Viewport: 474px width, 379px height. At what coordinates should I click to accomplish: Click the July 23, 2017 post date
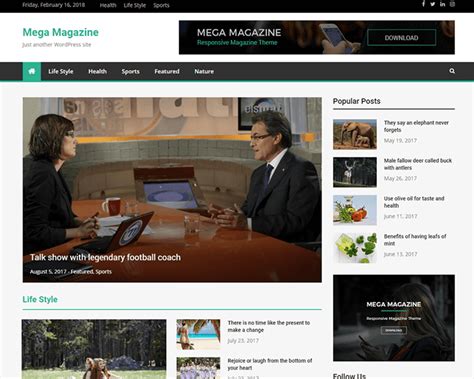click(x=243, y=341)
